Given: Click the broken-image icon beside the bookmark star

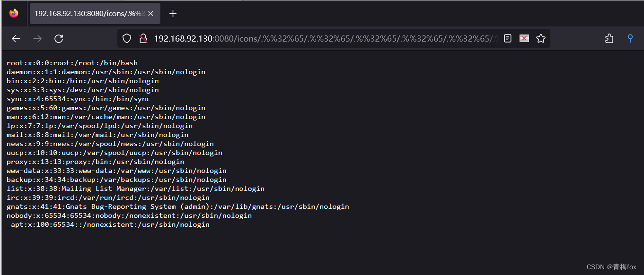Looking at the screenshot, I should [524, 38].
